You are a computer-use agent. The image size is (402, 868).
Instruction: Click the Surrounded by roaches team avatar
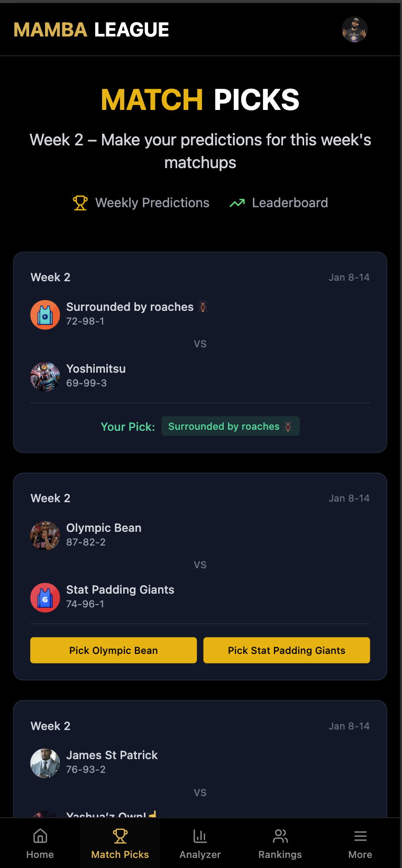(x=45, y=315)
